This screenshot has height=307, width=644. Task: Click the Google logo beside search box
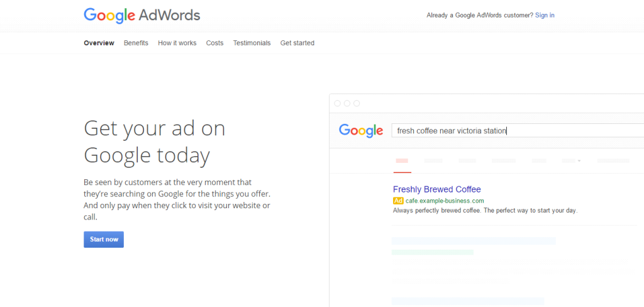[x=360, y=131]
